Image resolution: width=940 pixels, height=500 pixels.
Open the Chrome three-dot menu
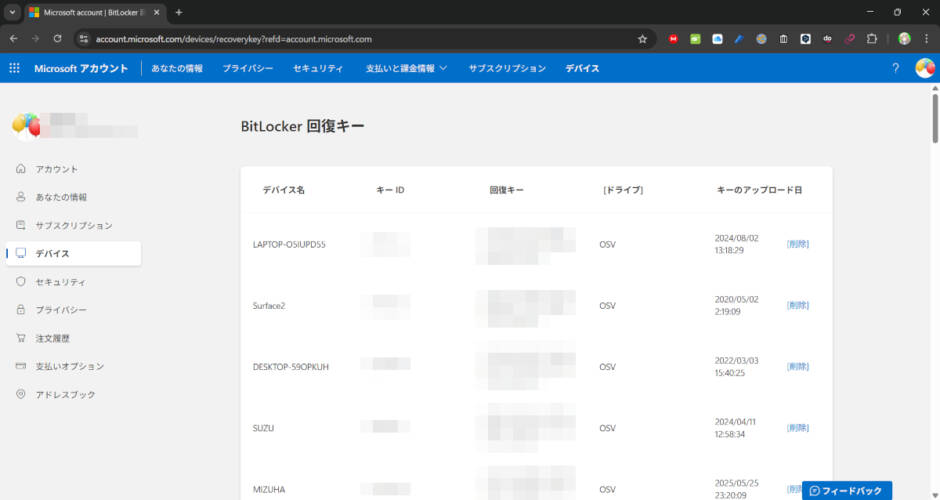[x=926, y=39]
